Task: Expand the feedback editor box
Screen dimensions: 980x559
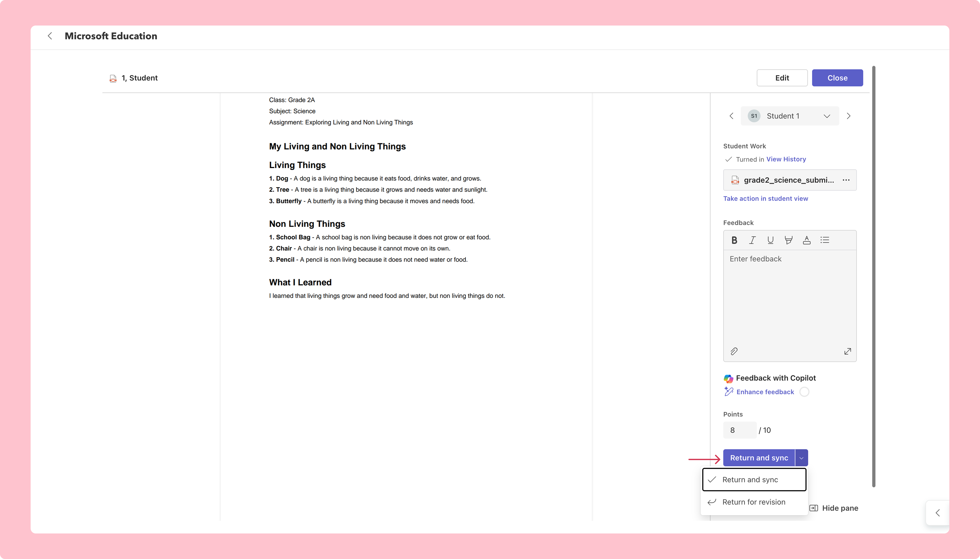Action: click(848, 351)
